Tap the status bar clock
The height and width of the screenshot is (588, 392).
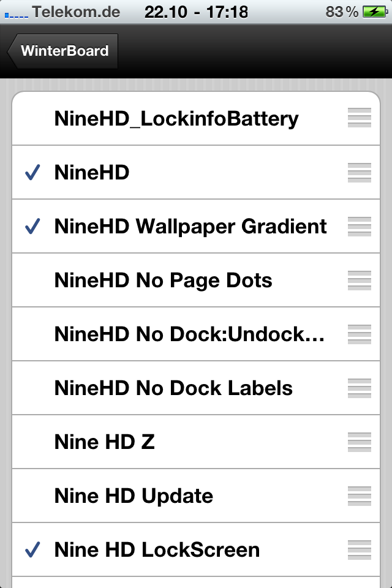coord(196,12)
